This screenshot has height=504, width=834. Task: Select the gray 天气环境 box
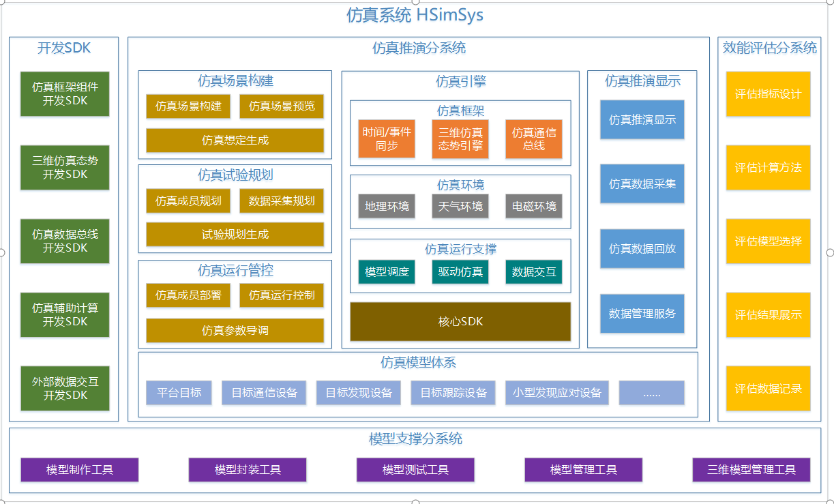coord(460,206)
